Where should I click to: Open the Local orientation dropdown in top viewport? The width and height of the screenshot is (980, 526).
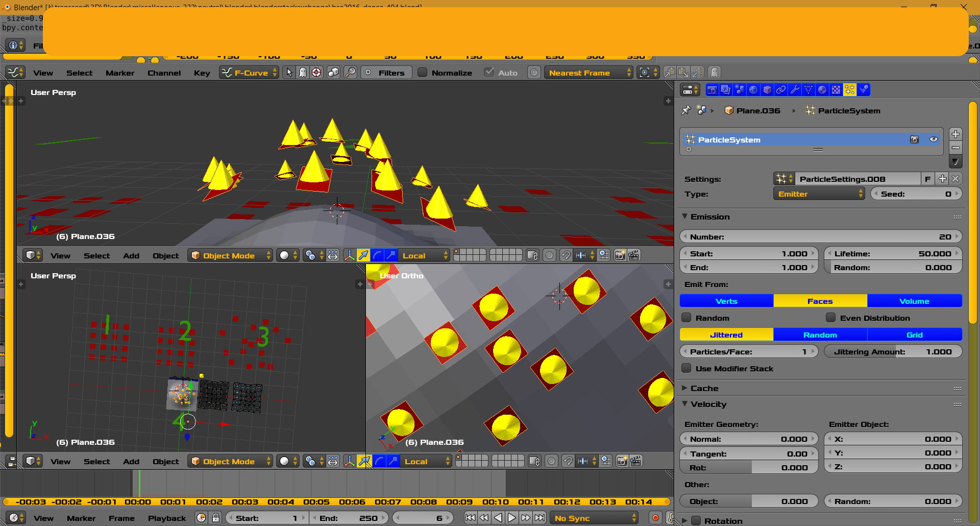point(424,255)
